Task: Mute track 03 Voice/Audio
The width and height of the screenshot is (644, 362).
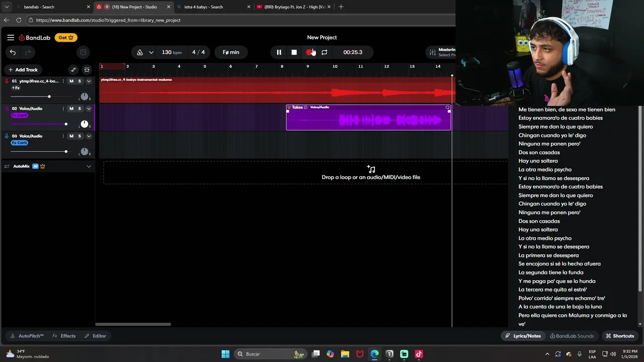Action: 71,136
